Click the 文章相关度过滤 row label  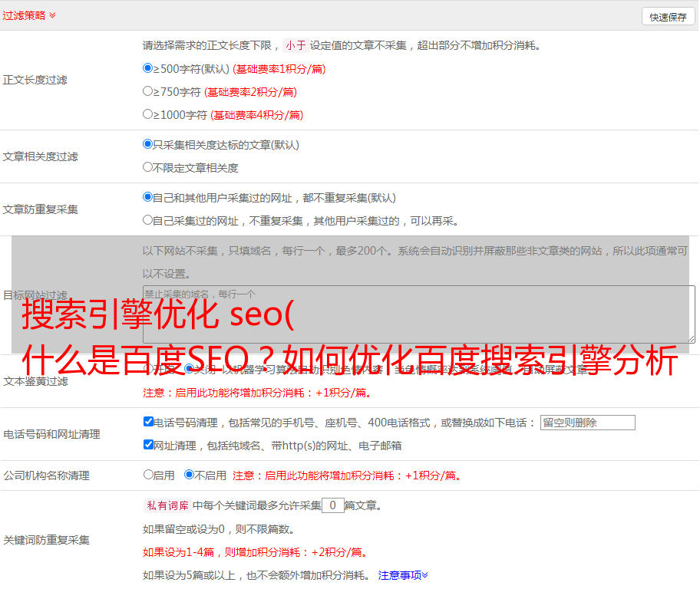coord(40,156)
